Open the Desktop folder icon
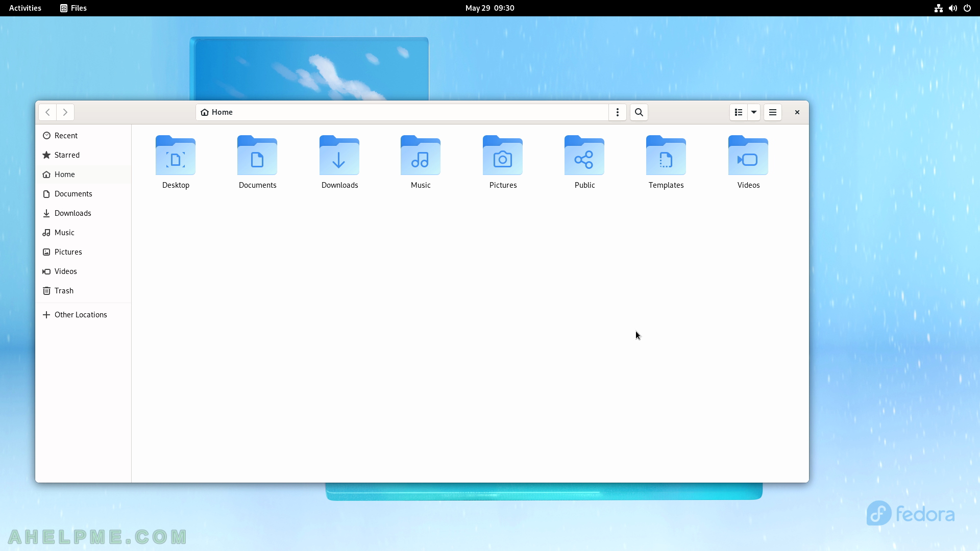Screen dimensions: 980x551 click(x=176, y=155)
